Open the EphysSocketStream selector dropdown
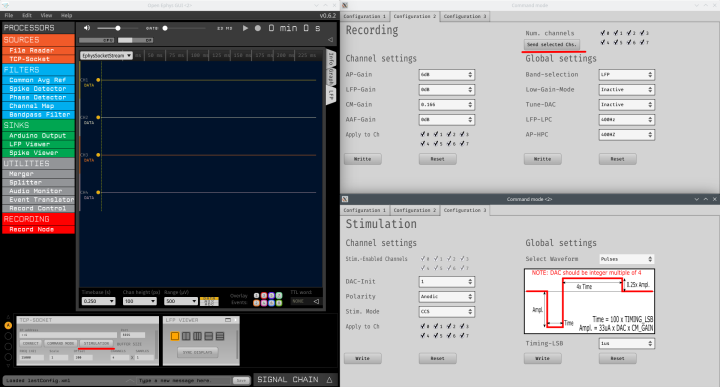Image resolution: width=720 pixels, height=387 pixels. tap(107, 56)
